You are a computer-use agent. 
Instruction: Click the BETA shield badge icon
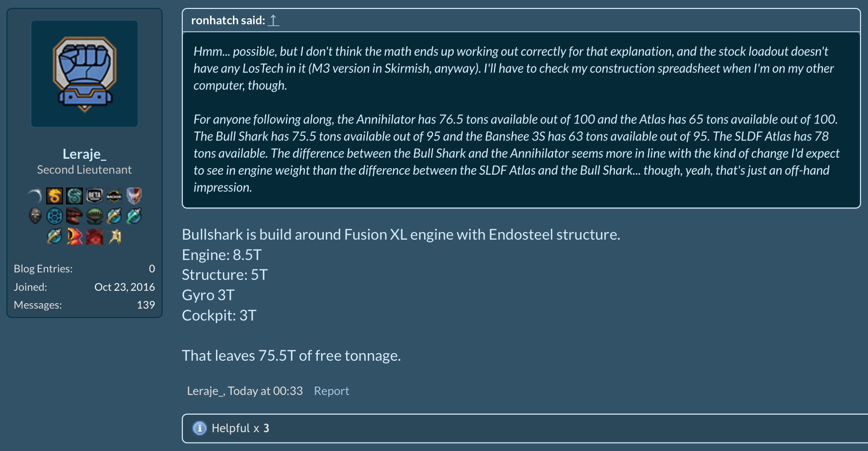(x=94, y=196)
